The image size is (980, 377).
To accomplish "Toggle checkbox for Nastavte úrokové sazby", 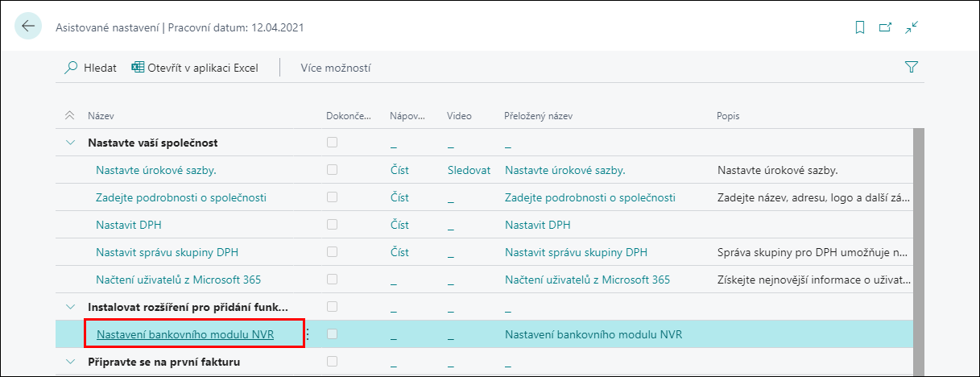I will click(332, 170).
